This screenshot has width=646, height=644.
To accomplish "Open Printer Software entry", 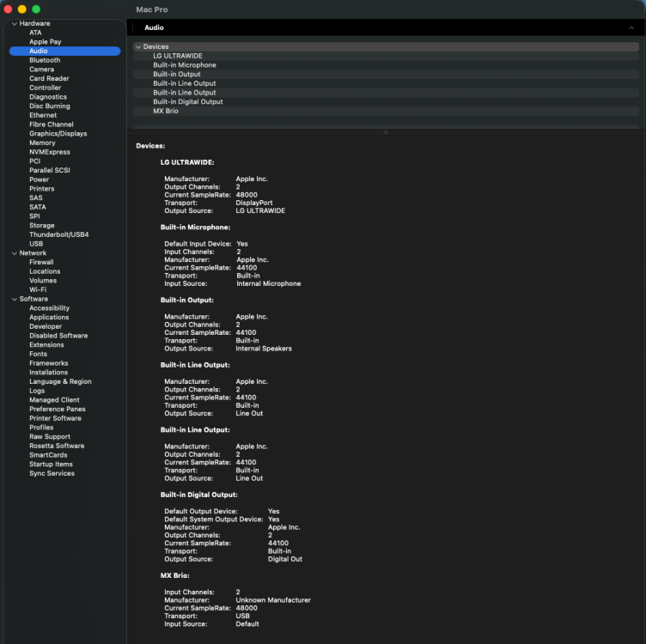I will click(55, 418).
